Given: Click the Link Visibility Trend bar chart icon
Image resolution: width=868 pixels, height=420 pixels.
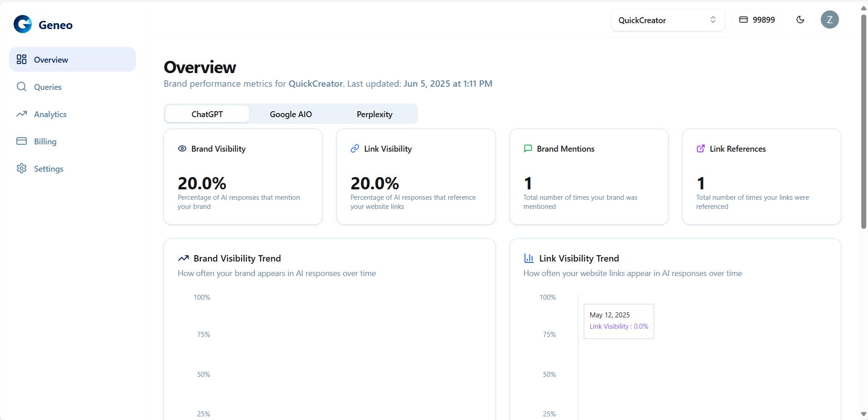Looking at the screenshot, I should (529, 258).
